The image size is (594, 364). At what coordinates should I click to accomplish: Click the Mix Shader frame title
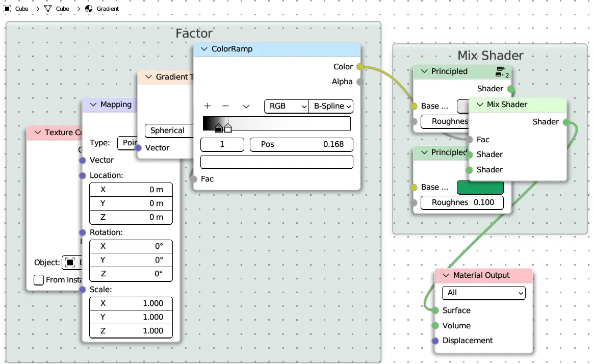pyautogui.click(x=490, y=55)
